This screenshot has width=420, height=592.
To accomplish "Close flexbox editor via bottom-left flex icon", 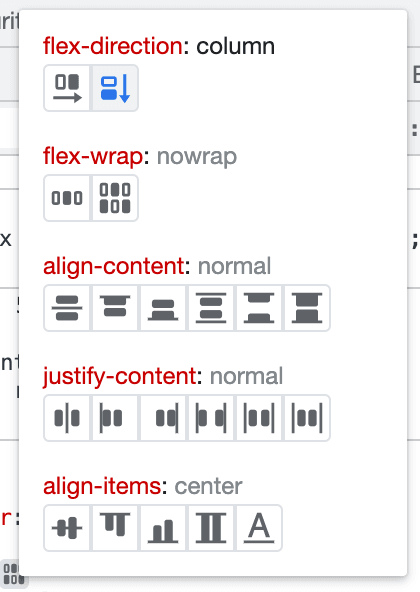I will pyautogui.click(x=11, y=574).
